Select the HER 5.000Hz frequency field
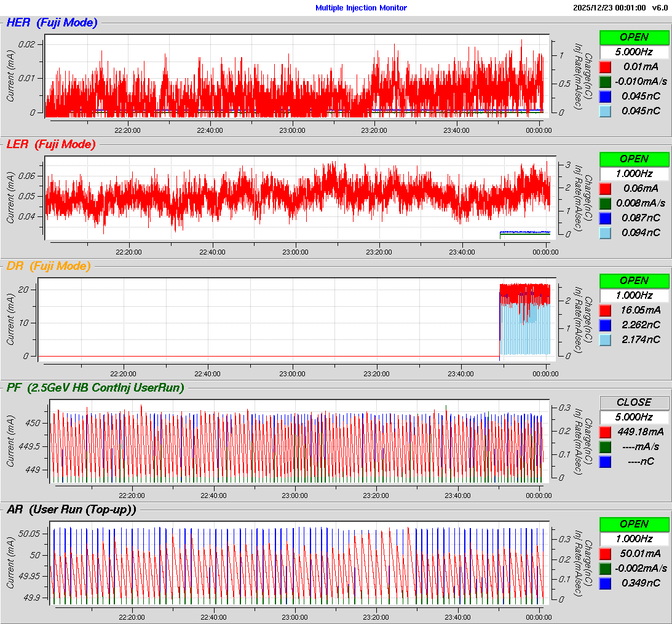Screen dimensions: 672x624 [634, 52]
